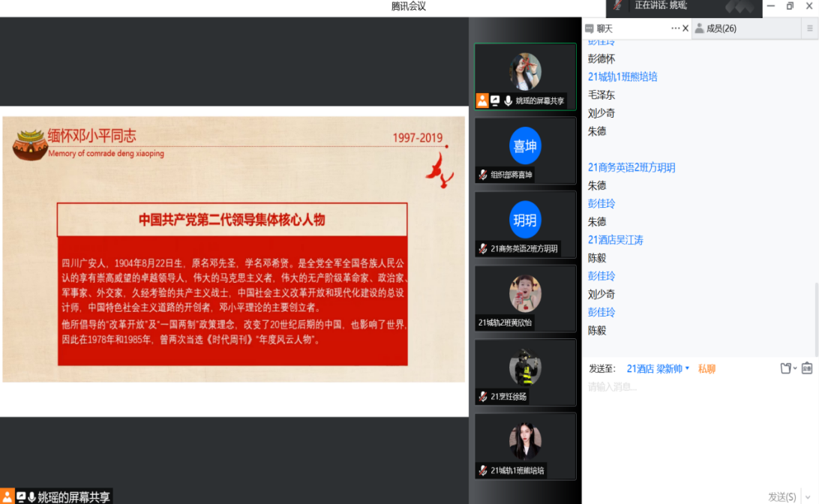
Task: Click the muted mic icon on 组织部蒋喜坤 tile
Action: [484, 175]
